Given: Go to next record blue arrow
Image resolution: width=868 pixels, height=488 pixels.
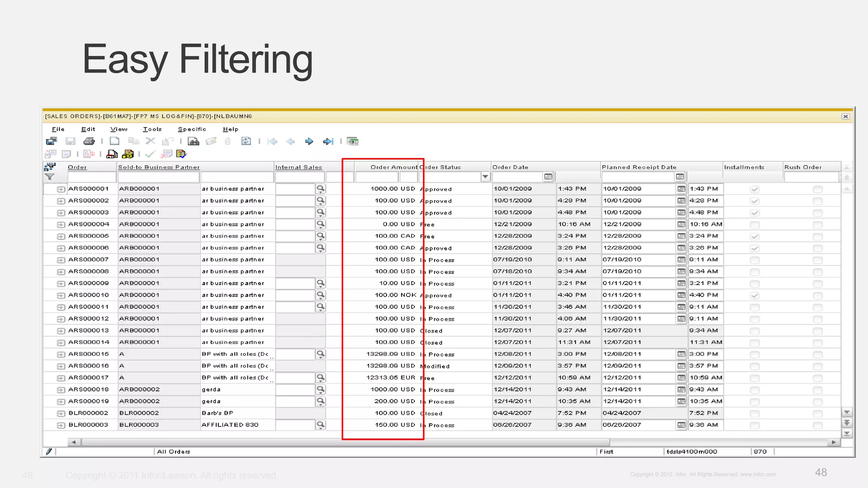Looking at the screenshot, I should tap(309, 141).
